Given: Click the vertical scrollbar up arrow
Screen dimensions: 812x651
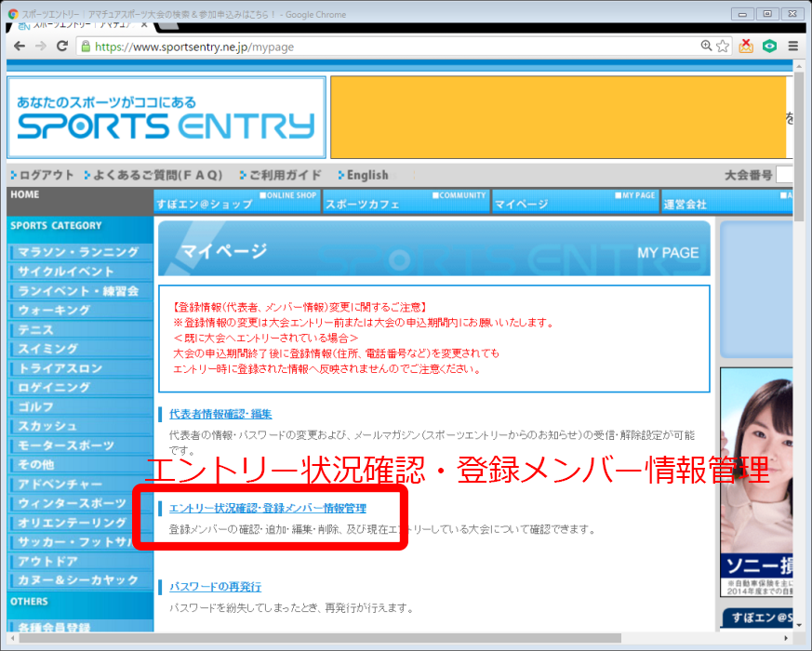Looking at the screenshot, I should (799, 66).
